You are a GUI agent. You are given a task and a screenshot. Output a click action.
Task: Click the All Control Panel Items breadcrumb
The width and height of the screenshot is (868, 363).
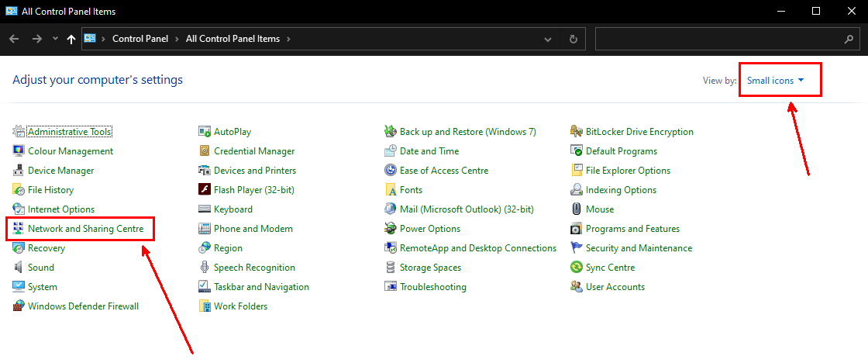pyautogui.click(x=233, y=39)
